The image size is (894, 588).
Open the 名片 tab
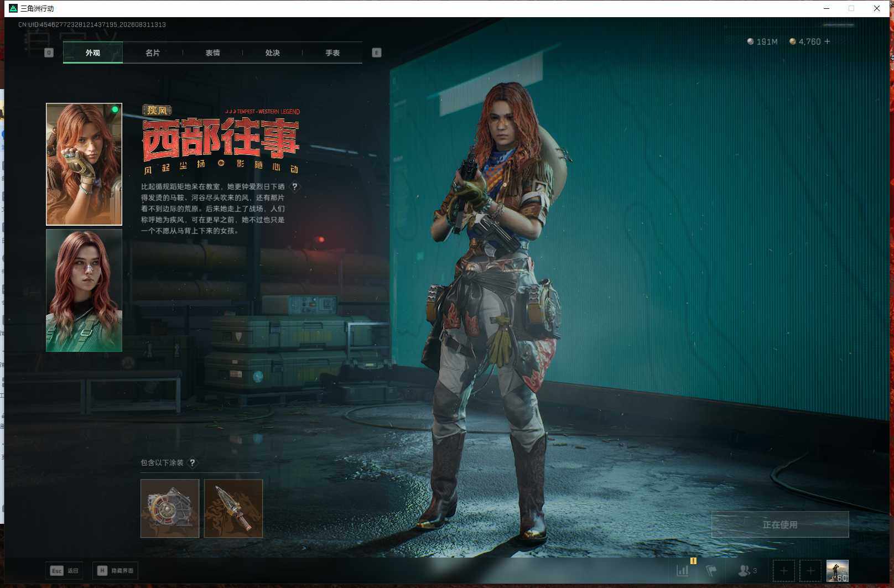click(153, 53)
